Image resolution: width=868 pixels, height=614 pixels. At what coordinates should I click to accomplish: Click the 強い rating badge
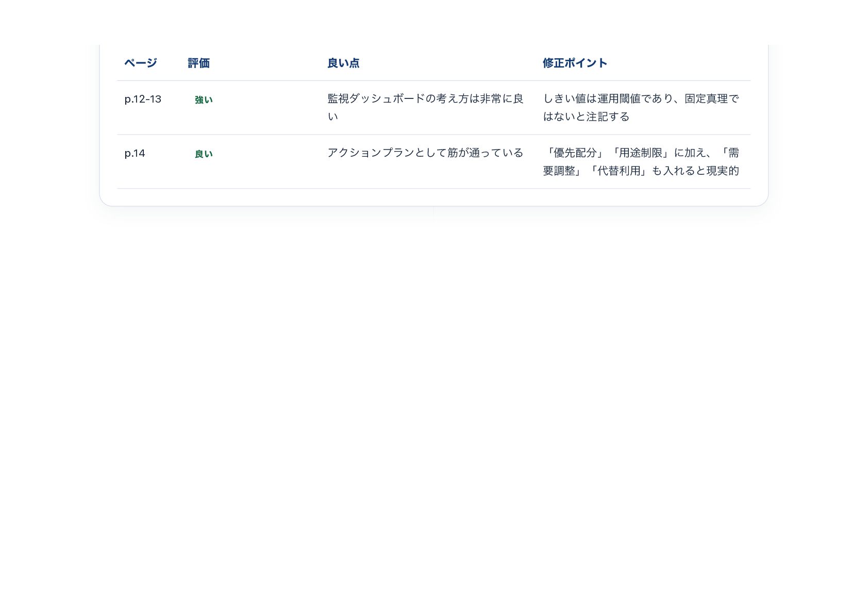click(x=204, y=100)
